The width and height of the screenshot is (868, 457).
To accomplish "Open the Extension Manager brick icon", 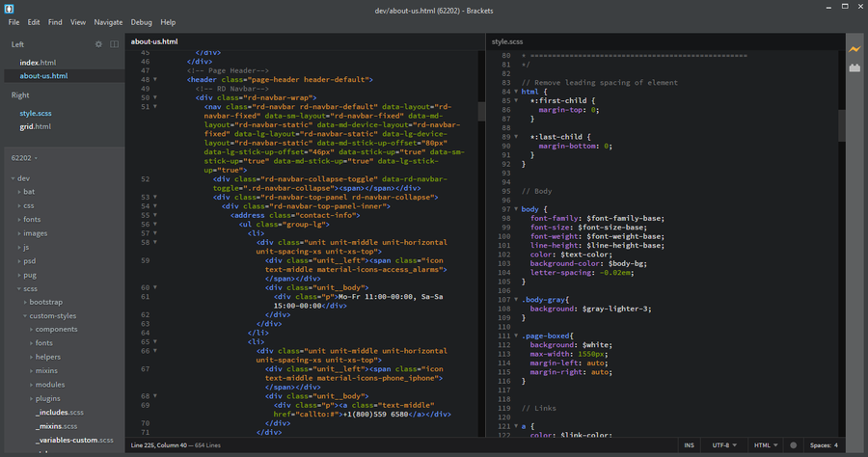I will click(854, 68).
